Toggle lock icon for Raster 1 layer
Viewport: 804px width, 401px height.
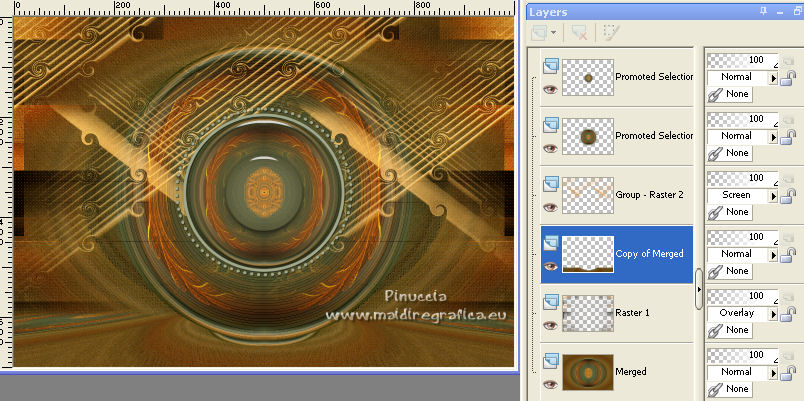(788, 314)
